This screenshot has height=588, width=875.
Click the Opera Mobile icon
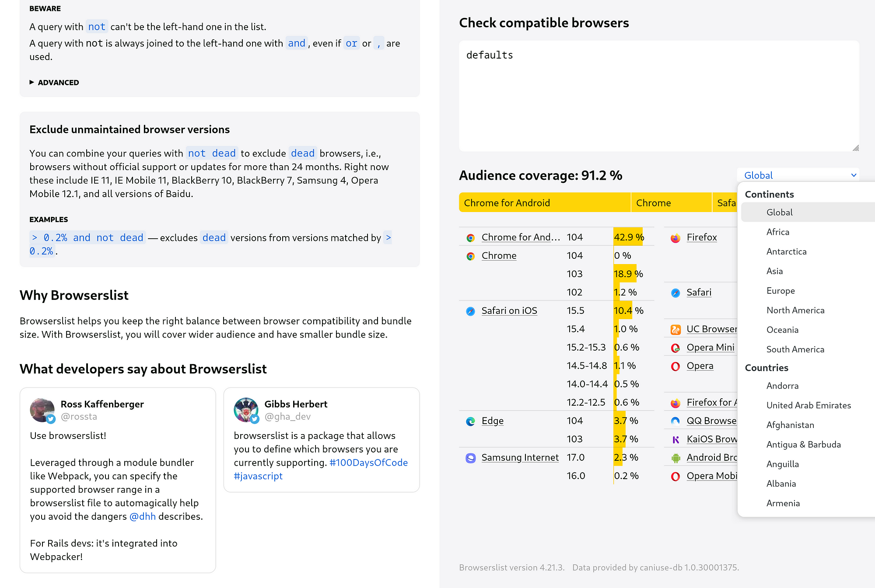tap(675, 477)
